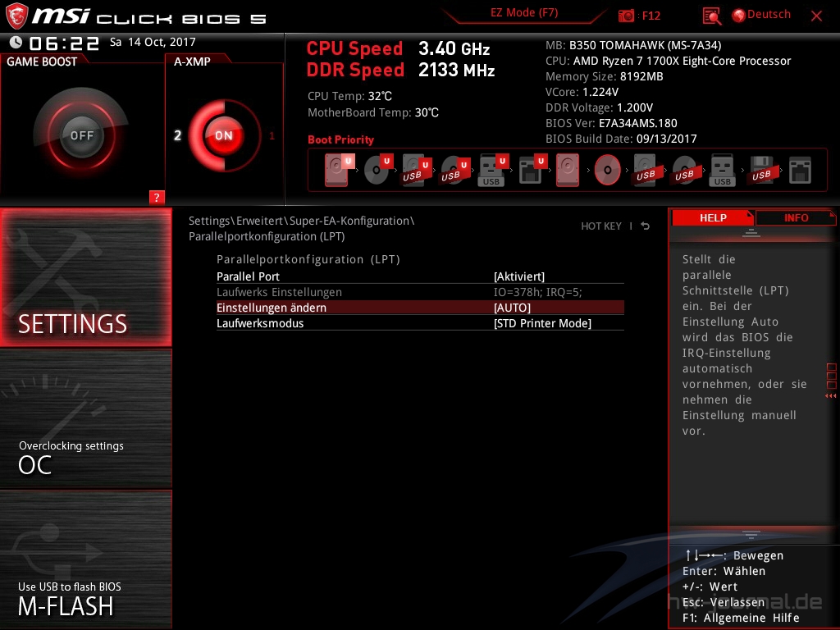
Task: Click the VCore: 1.224V line
Action: click(582, 92)
